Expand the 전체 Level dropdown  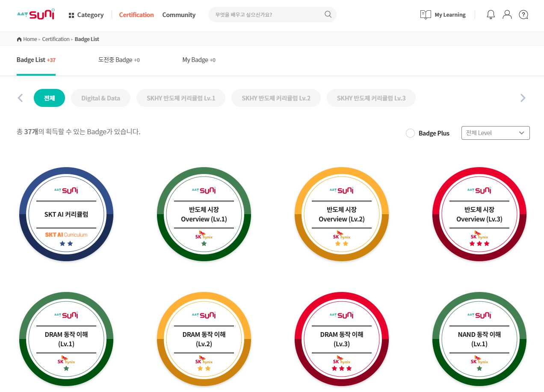coord(496,133)
